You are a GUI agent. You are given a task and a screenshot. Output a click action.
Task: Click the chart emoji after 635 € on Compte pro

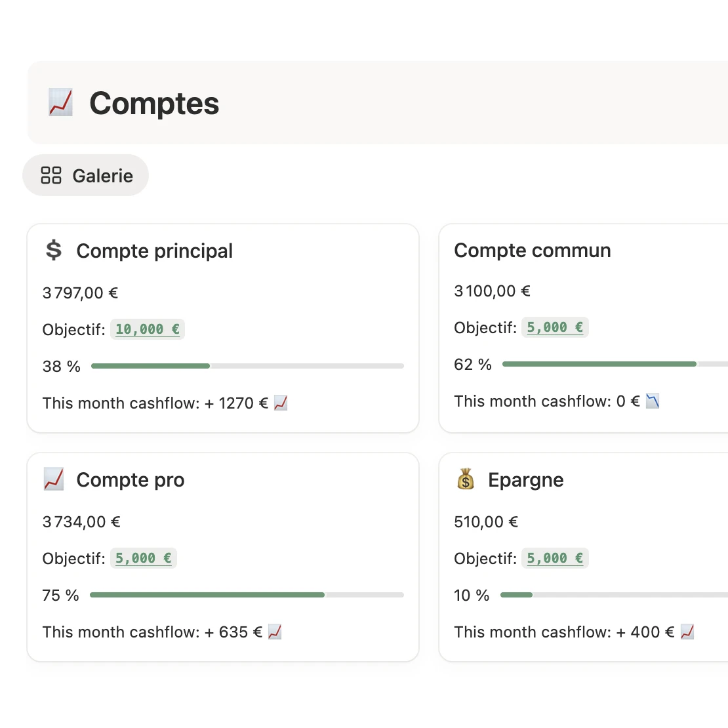tap(275, 632)
